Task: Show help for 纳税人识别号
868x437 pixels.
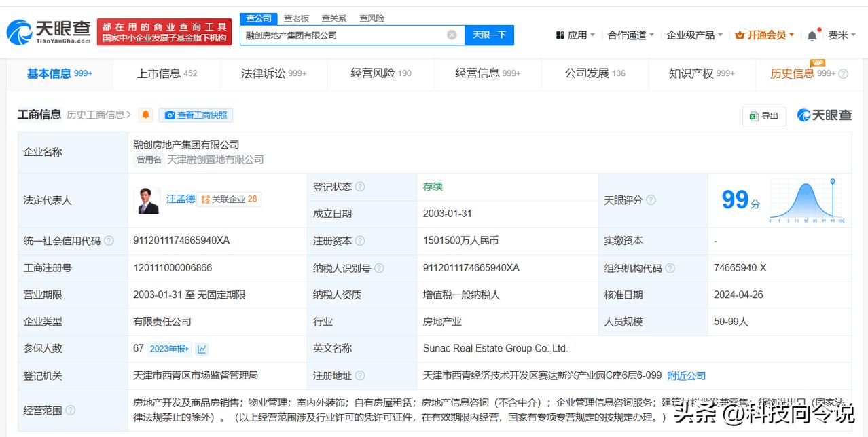Action: tap(379, 268)
